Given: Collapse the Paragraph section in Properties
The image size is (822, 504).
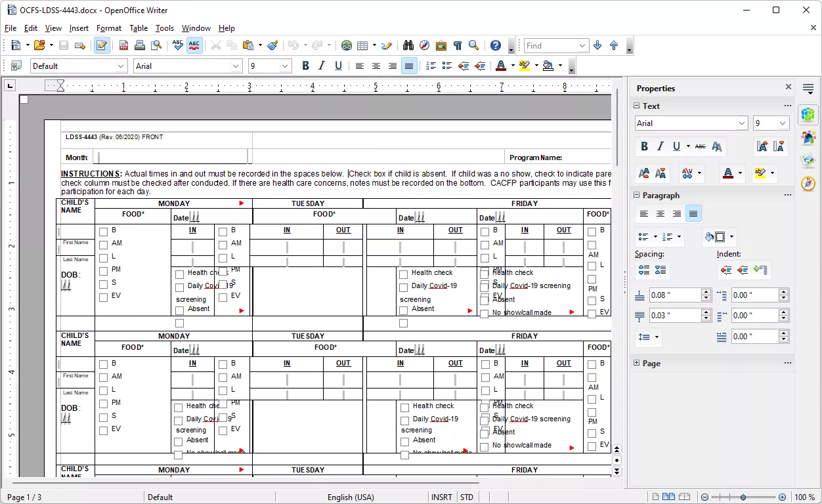Looking at the screenshot, I should (x=636, y=195).
